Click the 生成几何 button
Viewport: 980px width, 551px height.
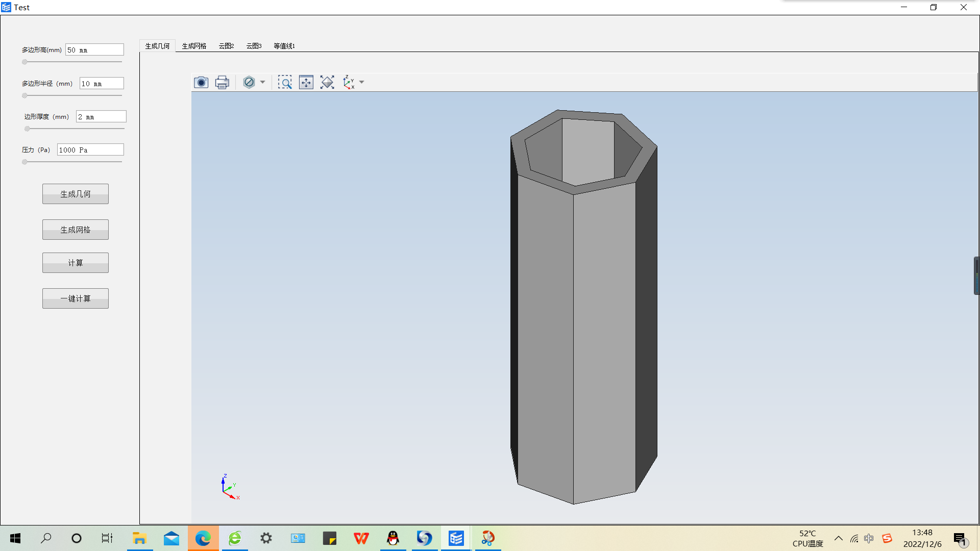pyautogui.click(x=76, y=194)
